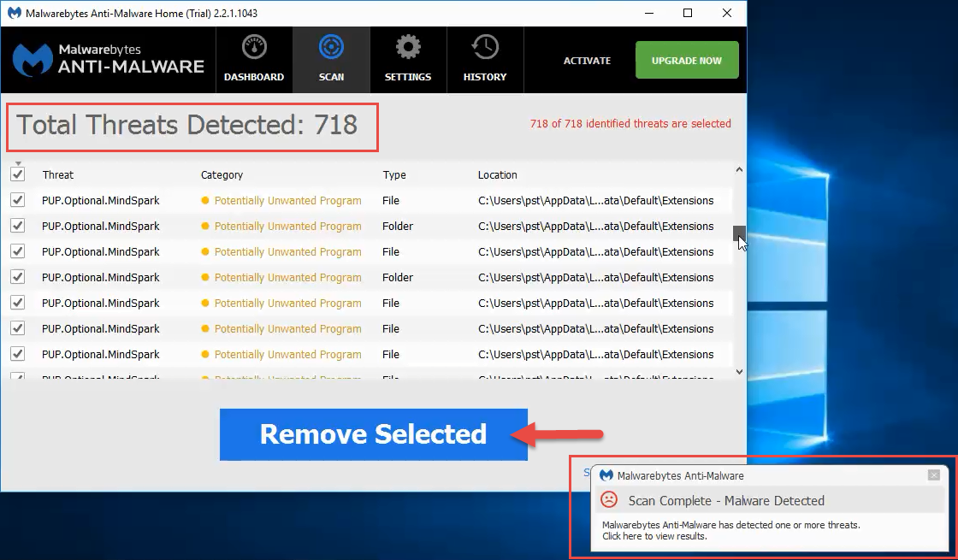Click the threat list scroll down arrow
Image resolution: width=958 pixels, height=560 pixels.
[x=739, y=371]
